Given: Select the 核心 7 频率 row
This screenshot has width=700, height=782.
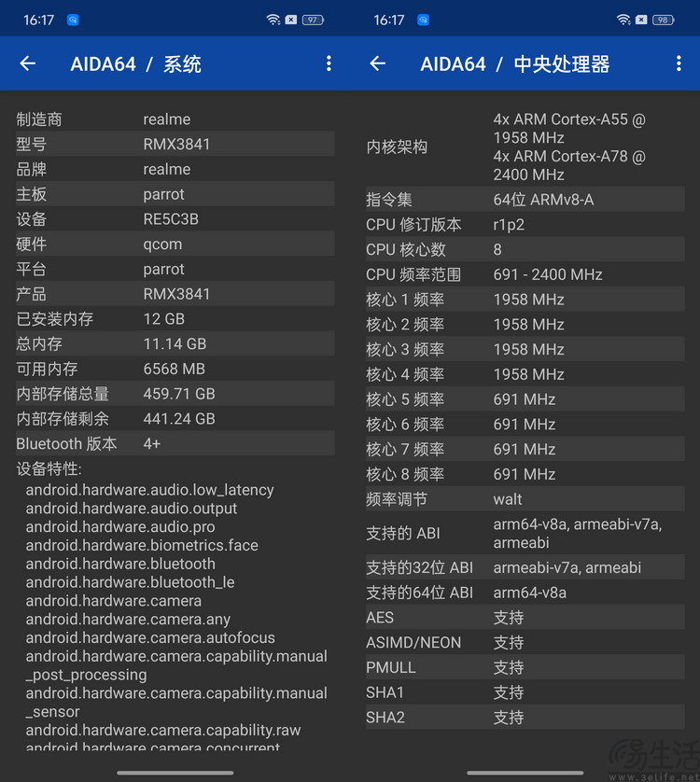Looking at the screenshot, I should click(525, 448).
